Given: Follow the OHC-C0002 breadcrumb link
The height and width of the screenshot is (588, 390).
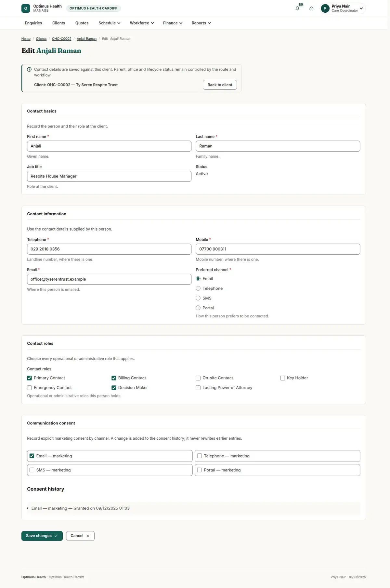Looking at the screenshot, I should (x=61, y=39).
